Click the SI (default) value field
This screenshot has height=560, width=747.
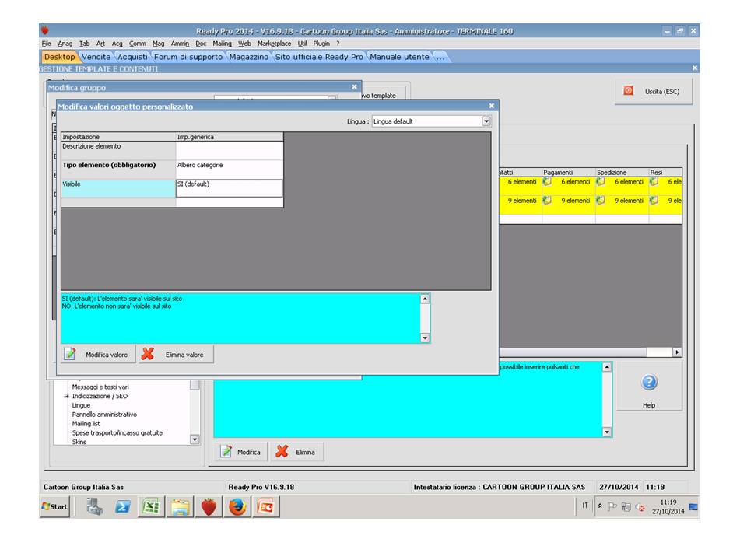click(x=229, y=188)
